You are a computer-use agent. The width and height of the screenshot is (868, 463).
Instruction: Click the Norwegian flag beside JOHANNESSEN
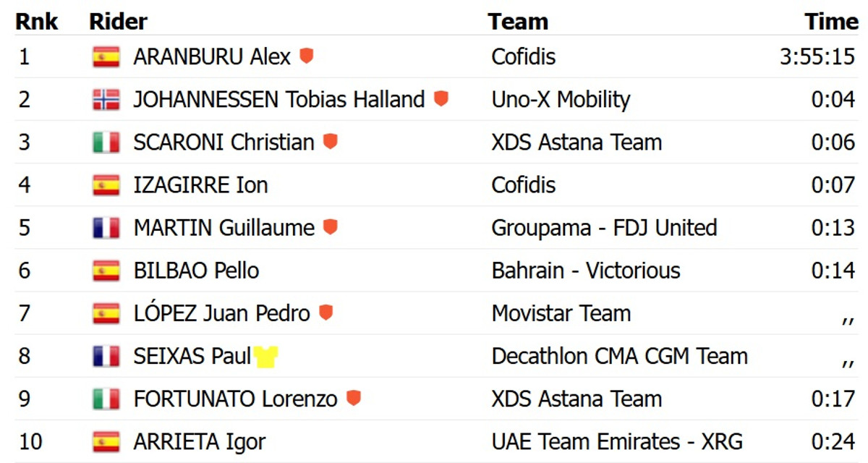coord(106,99)
